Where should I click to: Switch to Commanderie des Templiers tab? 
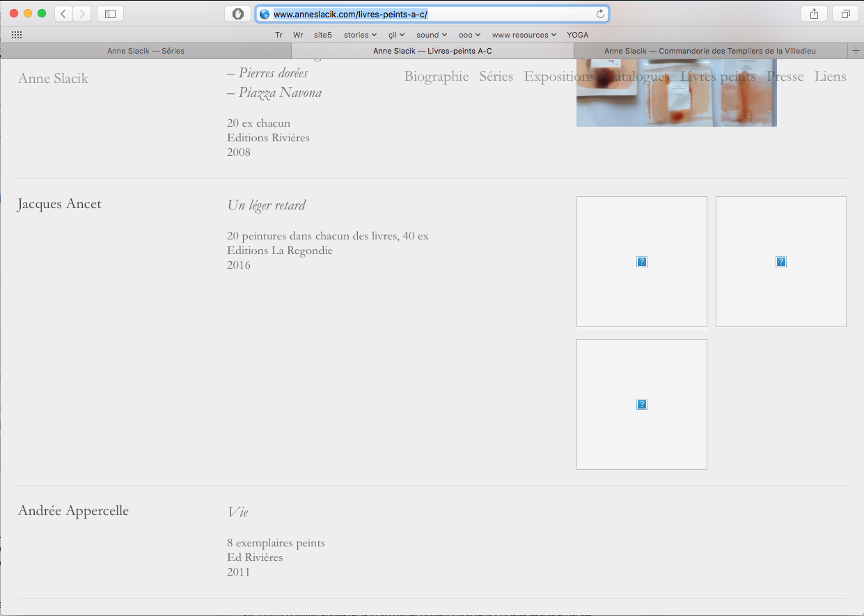click(709, 51)
